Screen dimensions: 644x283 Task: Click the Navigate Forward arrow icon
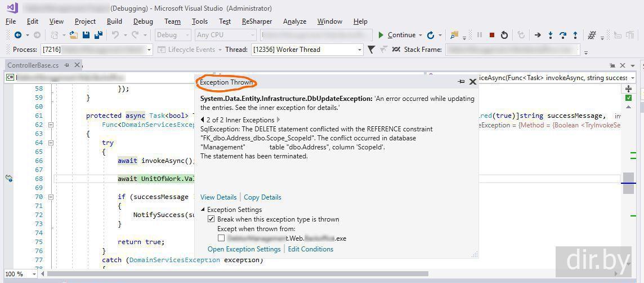click(x=37, y=35)
